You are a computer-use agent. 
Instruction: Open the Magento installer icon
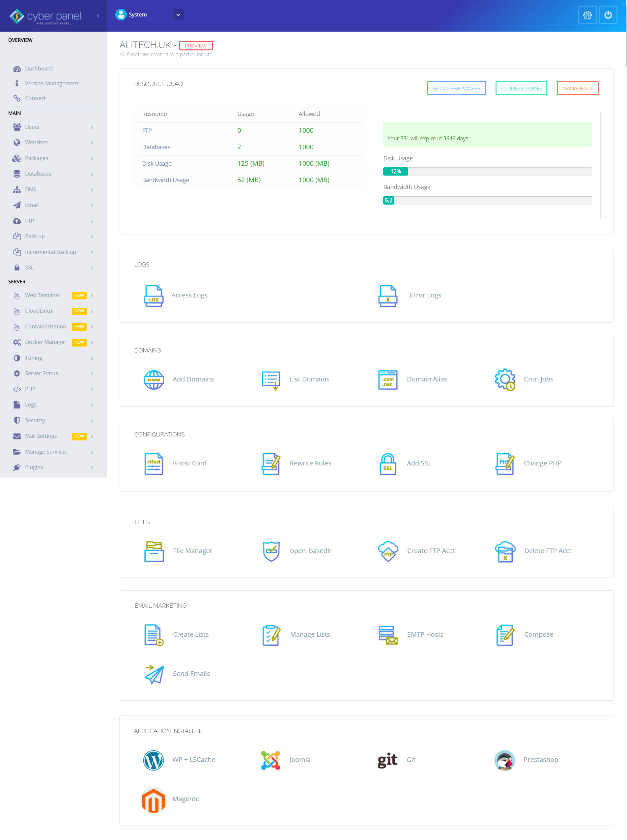tap(153, 799)
